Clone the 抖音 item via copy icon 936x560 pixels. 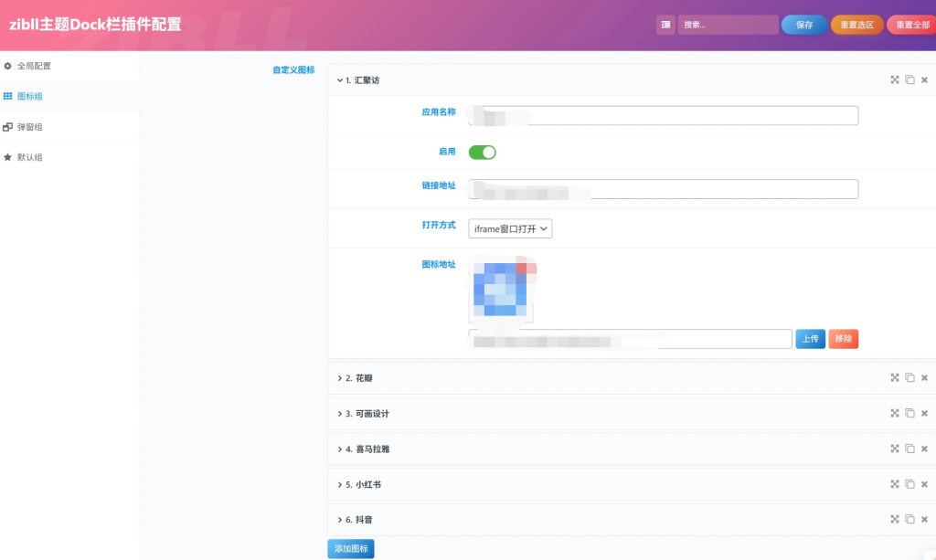(909, 519)
